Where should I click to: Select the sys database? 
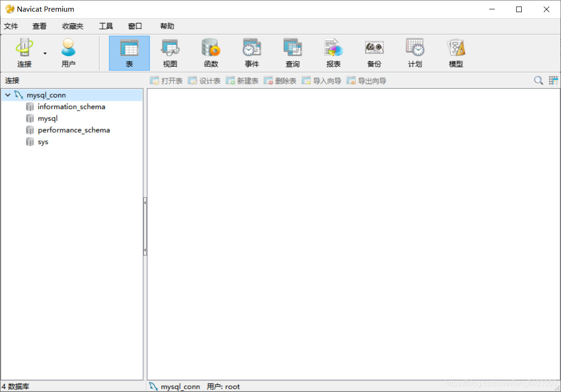click(x=43, y=142)
